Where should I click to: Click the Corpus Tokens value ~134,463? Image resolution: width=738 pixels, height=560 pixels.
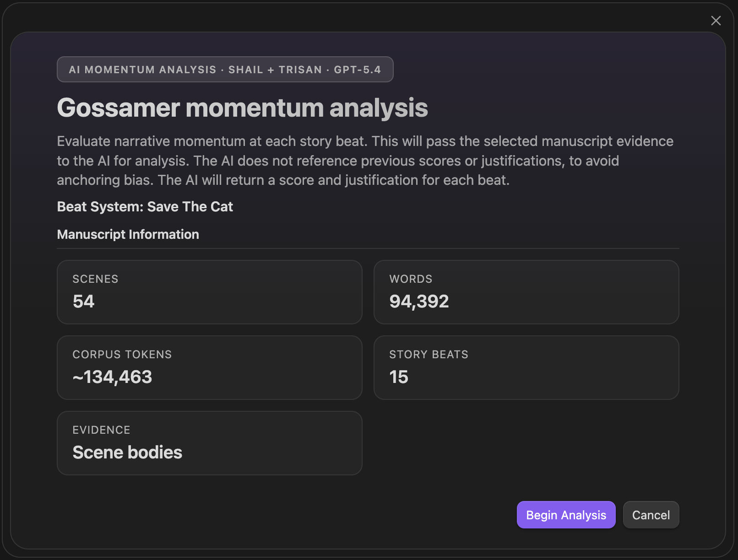112,377
